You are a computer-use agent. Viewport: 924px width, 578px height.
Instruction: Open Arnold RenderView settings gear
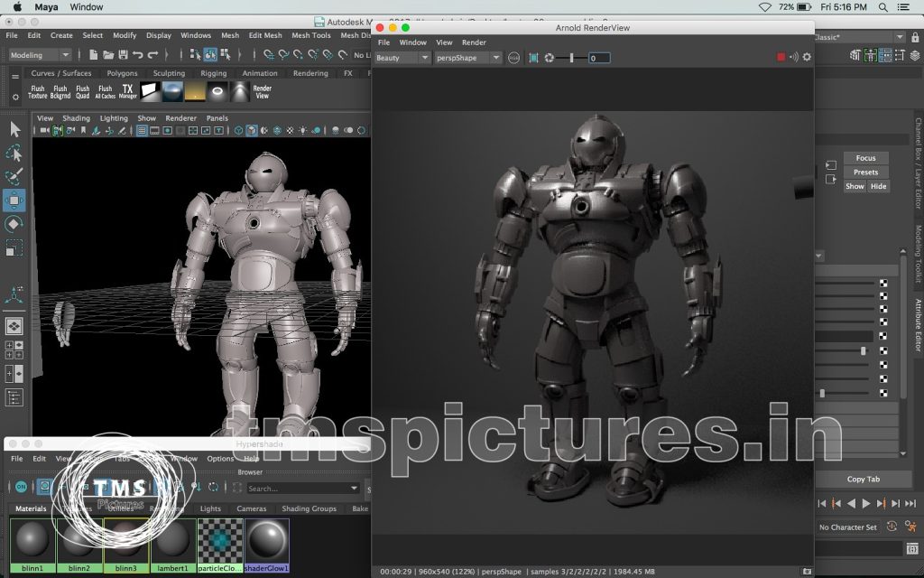click(807, 57)
